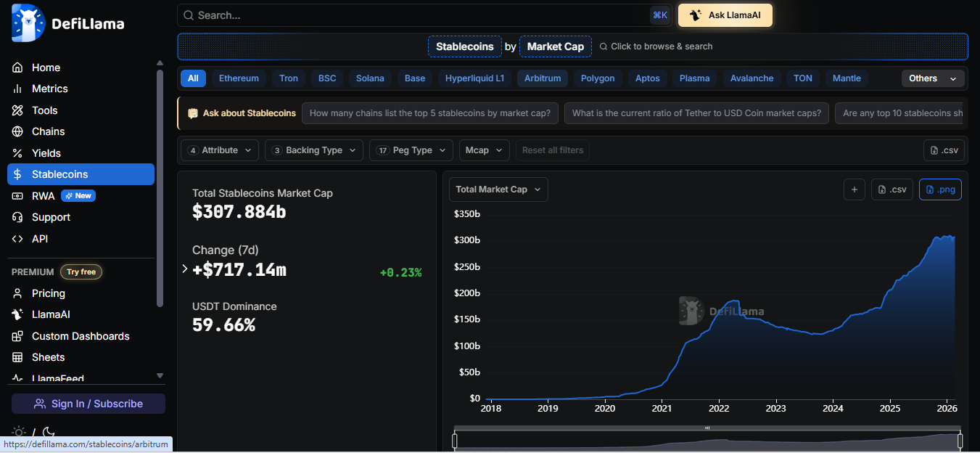Image resolution: width=980 pixels, height=453 pixels.
Task: Click the Tools wrench icon
Action: [x=18, y=110]
